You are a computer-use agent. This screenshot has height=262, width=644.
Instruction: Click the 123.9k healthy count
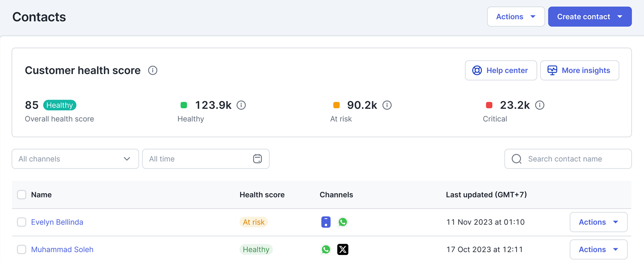(x=213, y=105)
